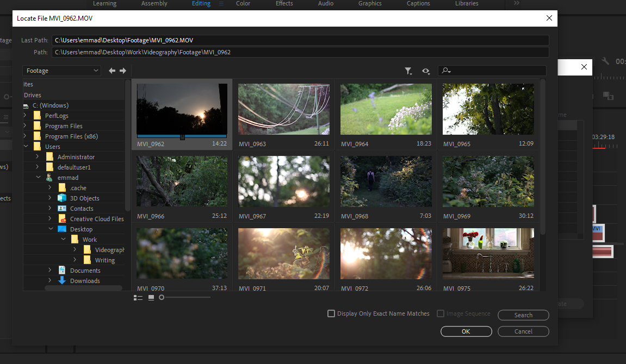Expand the Program Files (x86) folder

[x=25, y=136]
